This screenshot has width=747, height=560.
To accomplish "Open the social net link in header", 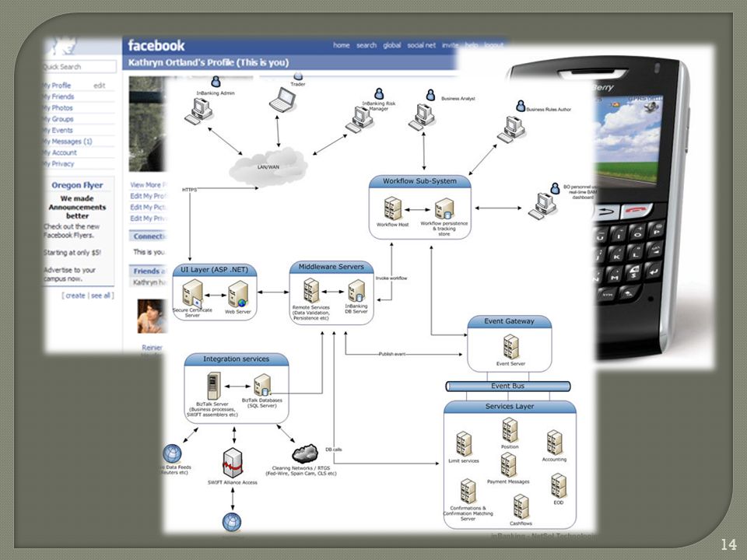I will tap(421, 45).
